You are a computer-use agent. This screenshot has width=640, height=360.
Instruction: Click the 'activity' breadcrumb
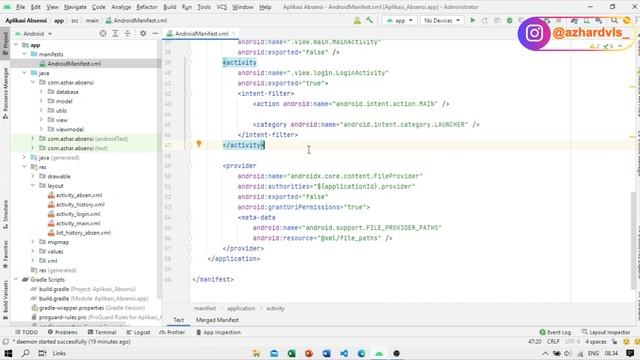click(275, 308)
